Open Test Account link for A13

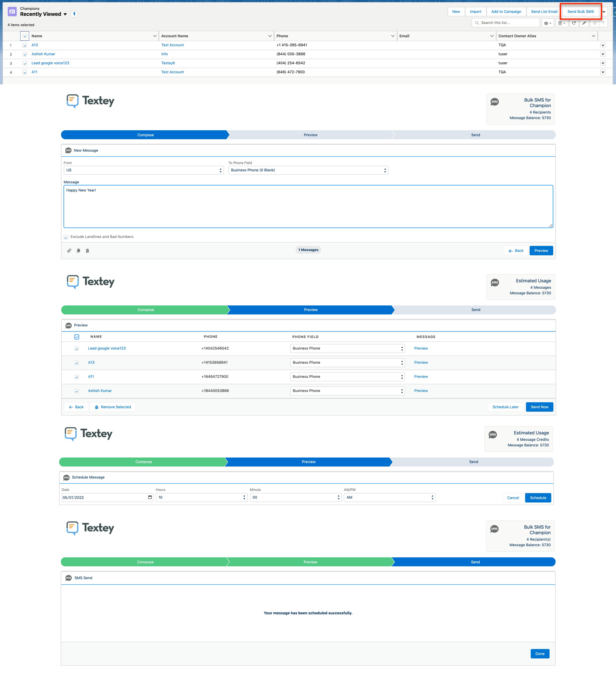[x=172, y=45]
